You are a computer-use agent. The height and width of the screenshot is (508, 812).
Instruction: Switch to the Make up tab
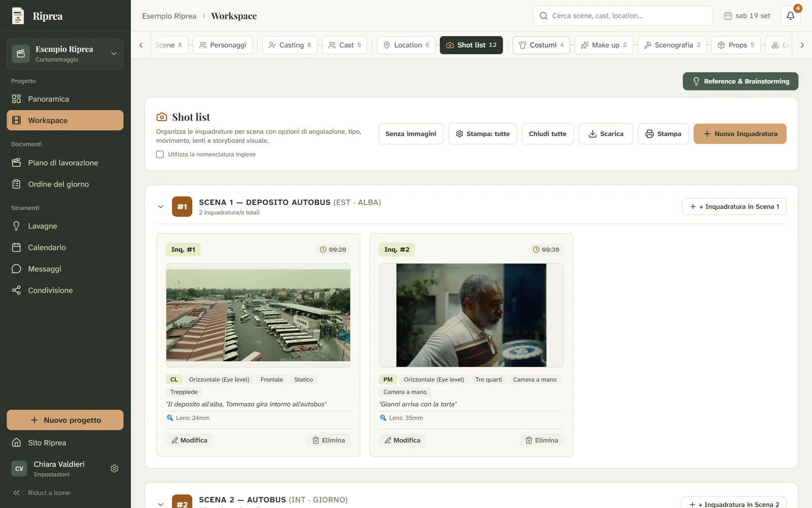[604, 45]
